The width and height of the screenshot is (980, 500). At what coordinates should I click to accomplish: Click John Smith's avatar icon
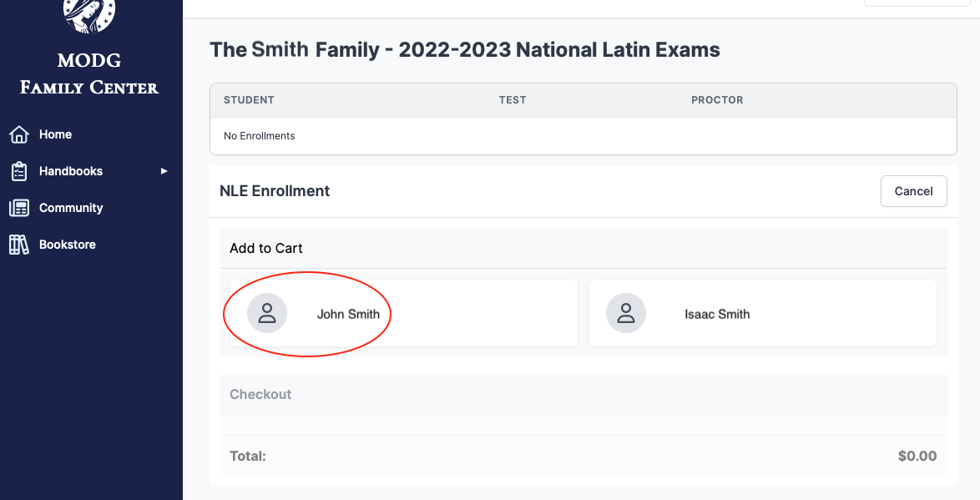point(267,313)
